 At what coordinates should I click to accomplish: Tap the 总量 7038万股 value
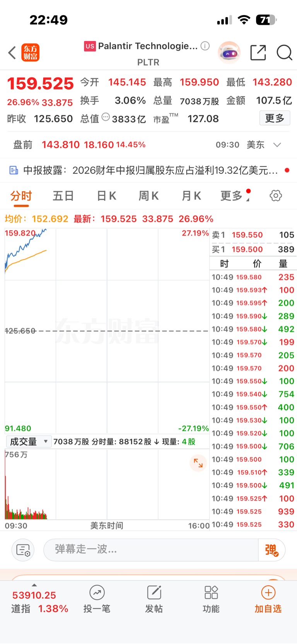(x=200, y=101)
